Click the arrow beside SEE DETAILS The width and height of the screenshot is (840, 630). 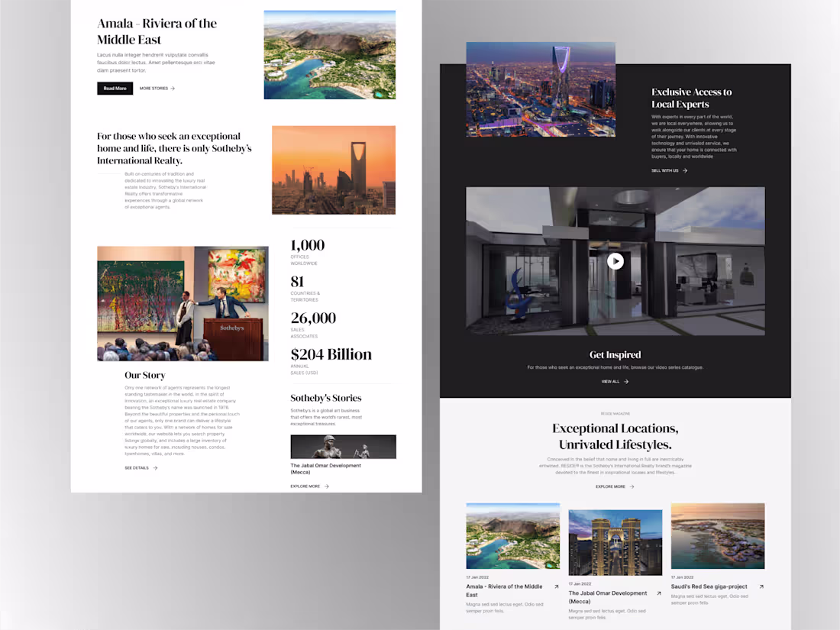(155, 467)
